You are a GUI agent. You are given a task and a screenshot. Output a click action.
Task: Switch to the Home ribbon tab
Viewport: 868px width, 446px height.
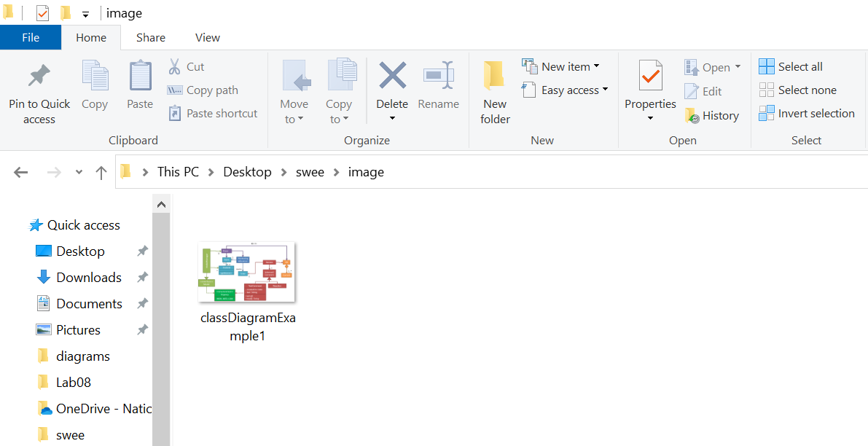pos(91,37)
